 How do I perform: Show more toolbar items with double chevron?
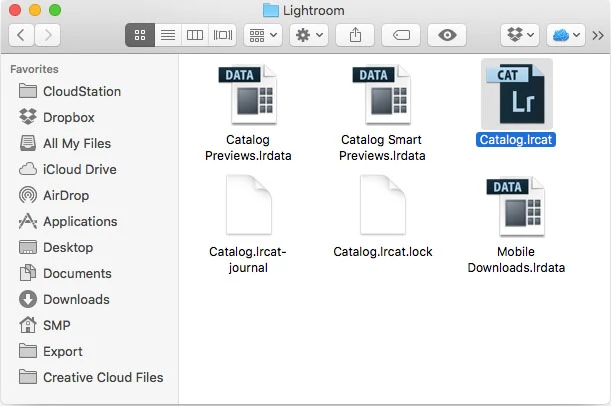(x=598, y=35)
